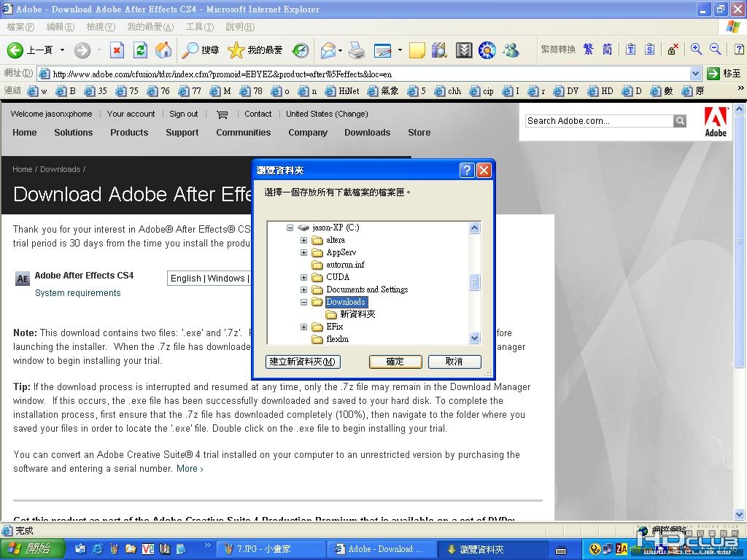Screen dimensions: 747x560
Task: Zoom in with the plus magnifier icon
Action: pos(696,49)
